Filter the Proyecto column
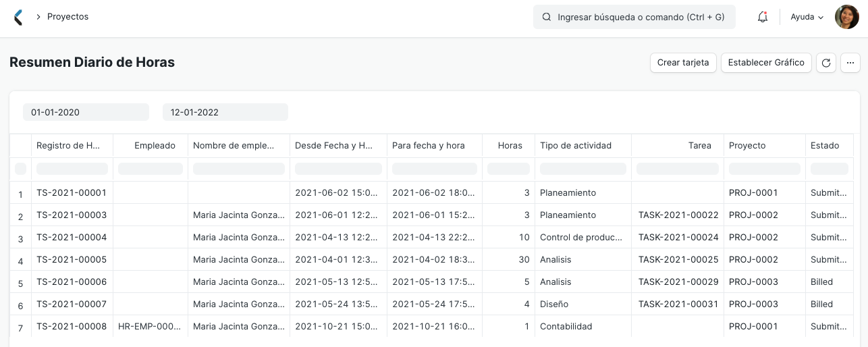The image size is (868, 347). pyautogui.click(x=765, y=169)
